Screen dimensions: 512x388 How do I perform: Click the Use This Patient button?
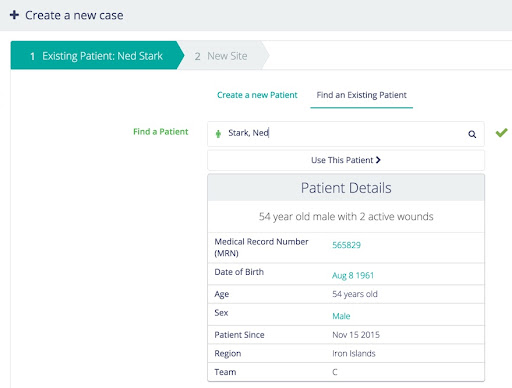pos(346,160)
